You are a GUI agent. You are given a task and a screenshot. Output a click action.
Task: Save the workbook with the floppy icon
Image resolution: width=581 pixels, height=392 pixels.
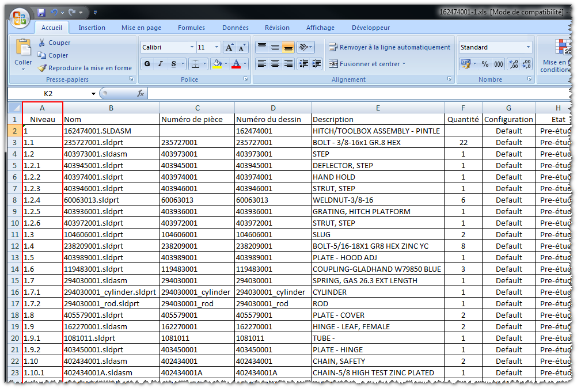click(41, 12)
